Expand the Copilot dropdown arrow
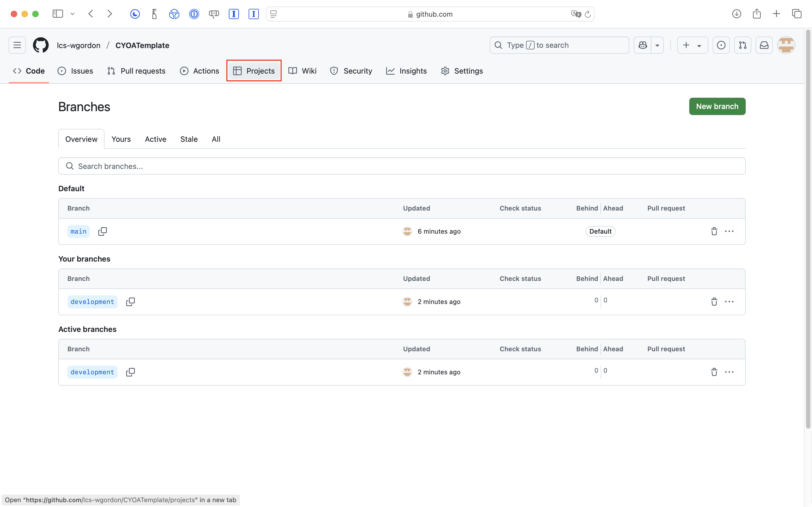This screenshot has height=507, width=812. (657, 45)
